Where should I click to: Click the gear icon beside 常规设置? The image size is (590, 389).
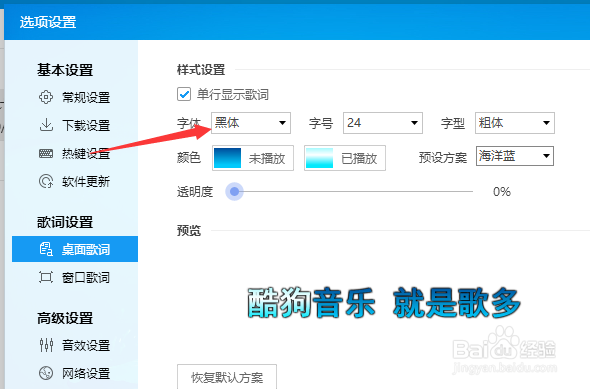[46, 97]
